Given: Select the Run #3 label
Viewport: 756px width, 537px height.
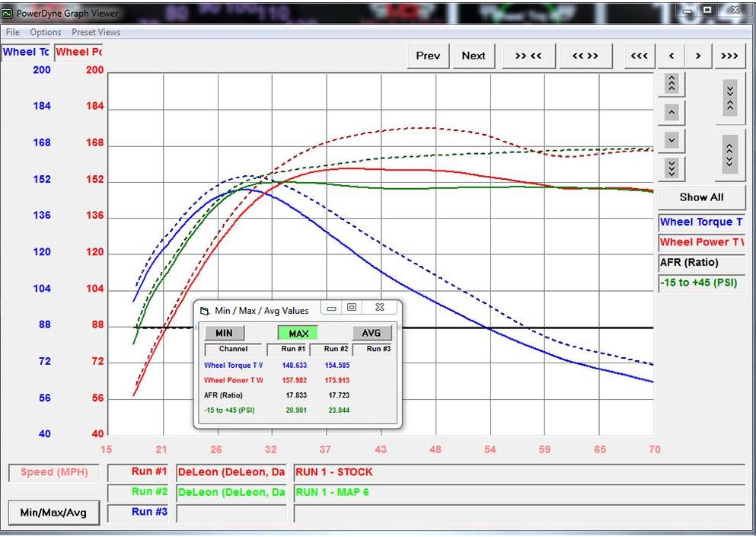Looking at the screenshot, I should pos(138,512).
